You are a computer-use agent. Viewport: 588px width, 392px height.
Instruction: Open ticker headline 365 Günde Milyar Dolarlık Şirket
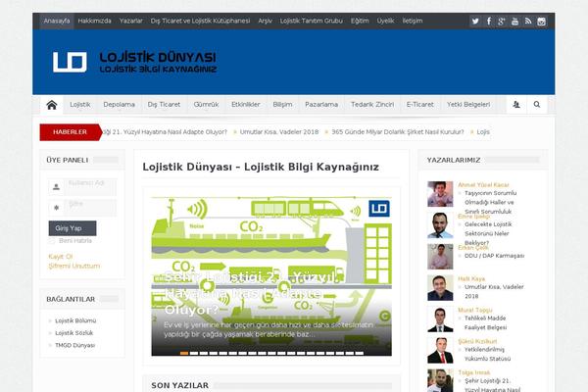398,132
